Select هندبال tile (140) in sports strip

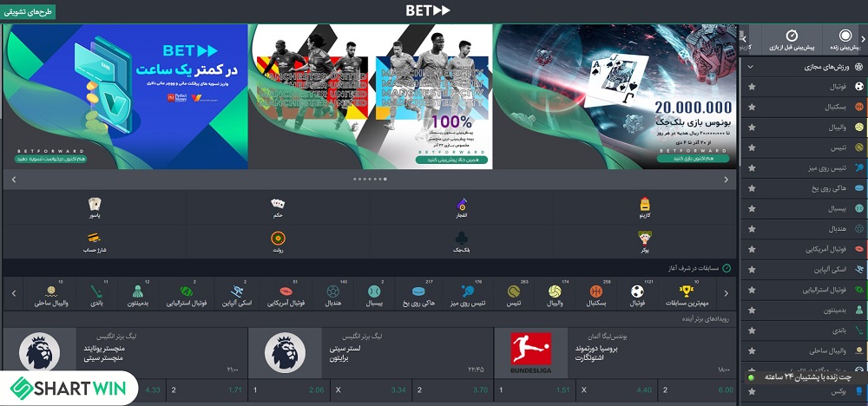(x=332, y=294)
